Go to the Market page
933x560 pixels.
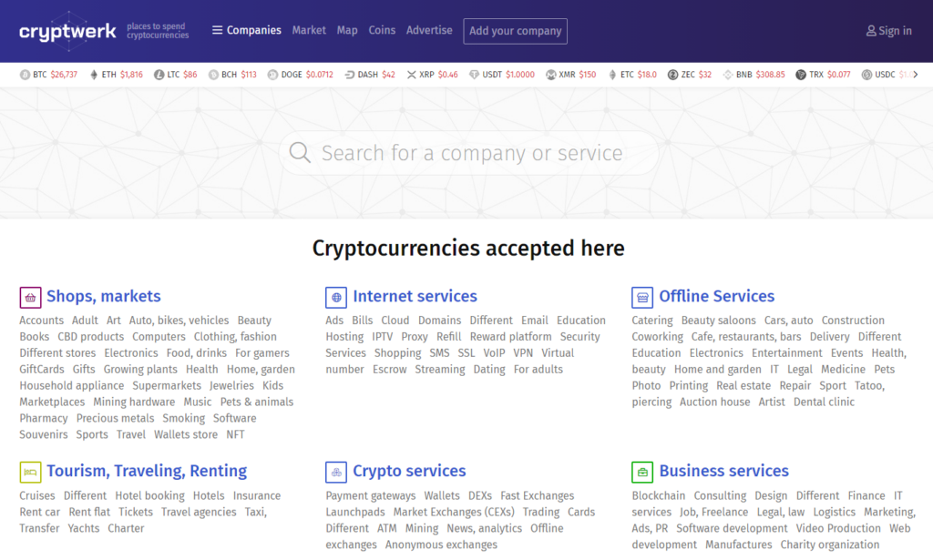point(309,30)
